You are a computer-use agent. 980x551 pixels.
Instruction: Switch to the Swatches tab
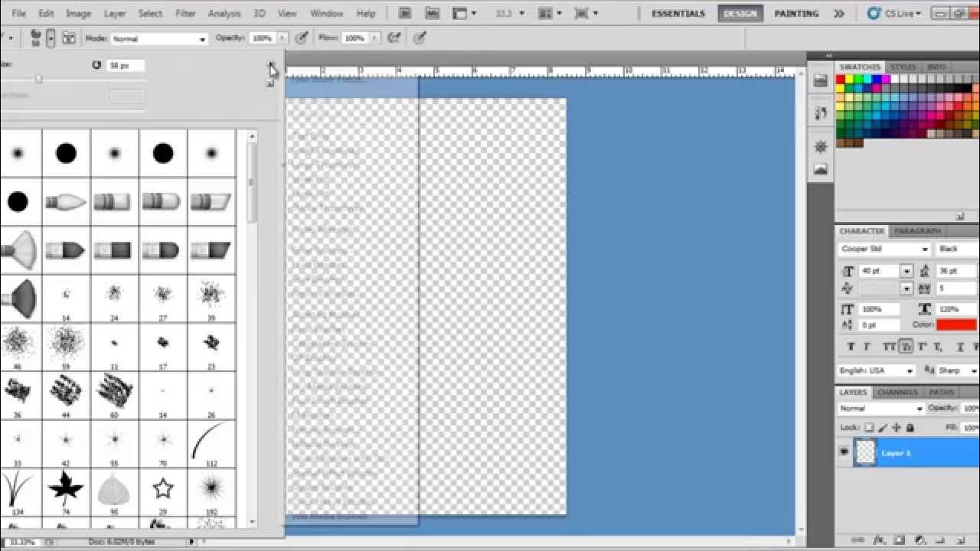pyautogui.click(x=860, y=67)
